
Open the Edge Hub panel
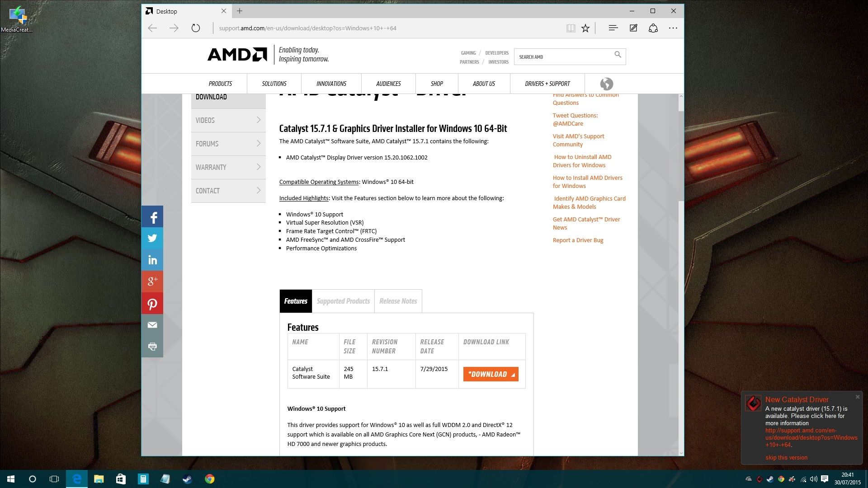click(613, 28)
